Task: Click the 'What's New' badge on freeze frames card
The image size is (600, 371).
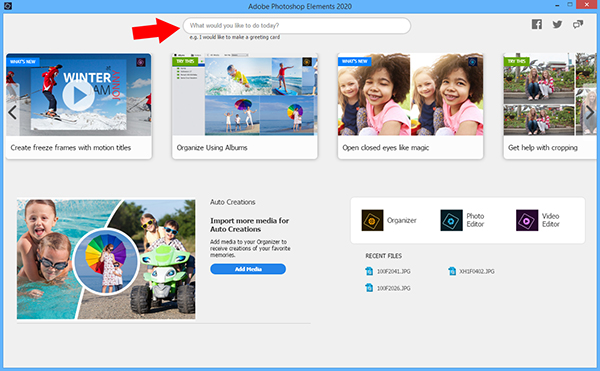Action: pos(23,62)
